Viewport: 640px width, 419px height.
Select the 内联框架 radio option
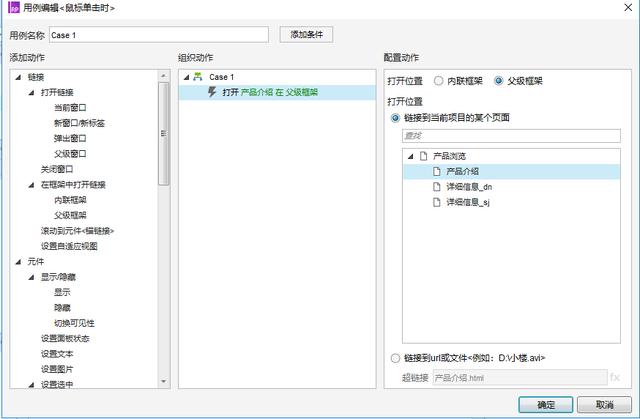pos(438,81)
